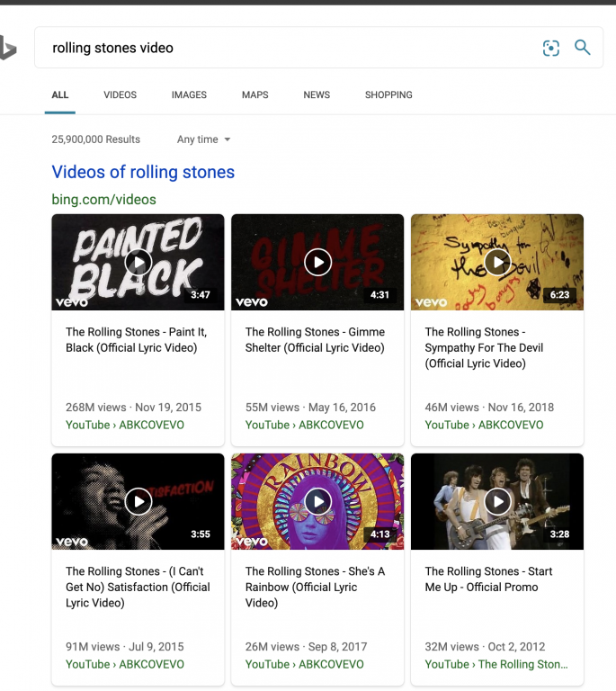The image size is (616, 691).
Task: Play the She's A Rainbow video
Action: coord(317,501)
